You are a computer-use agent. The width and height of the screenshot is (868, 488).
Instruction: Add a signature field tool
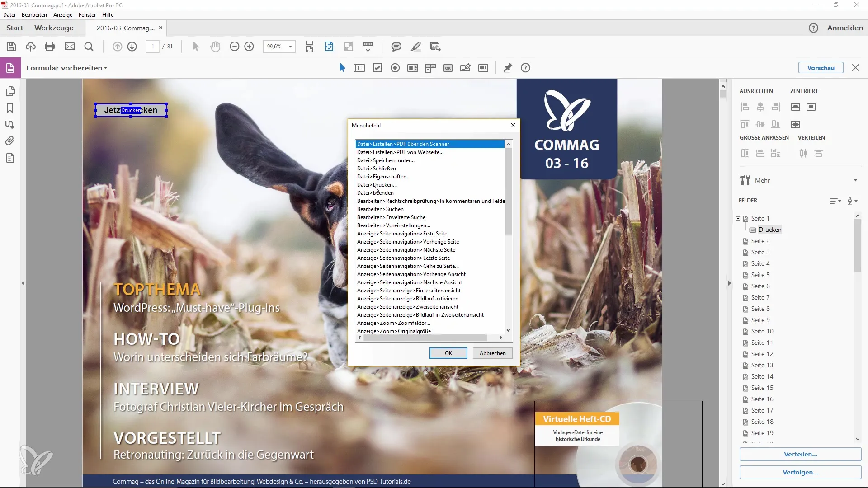(x=465, y=68)
